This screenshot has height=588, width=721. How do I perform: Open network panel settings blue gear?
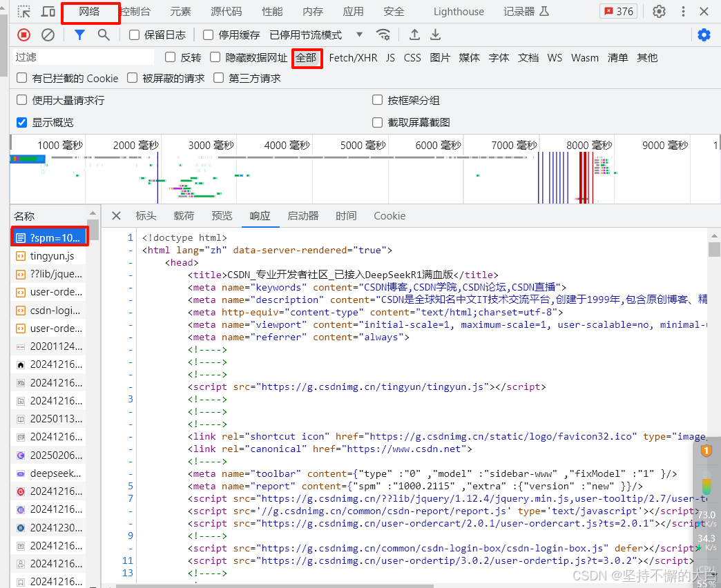pyautogui.click(x=704, y=35)
